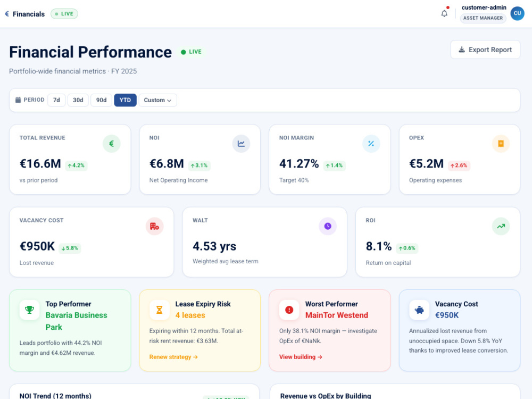This screenshot has height=399, width=532.
Task: Click the trophy icon in Top Performer card
Action: [x=29, y=310]
